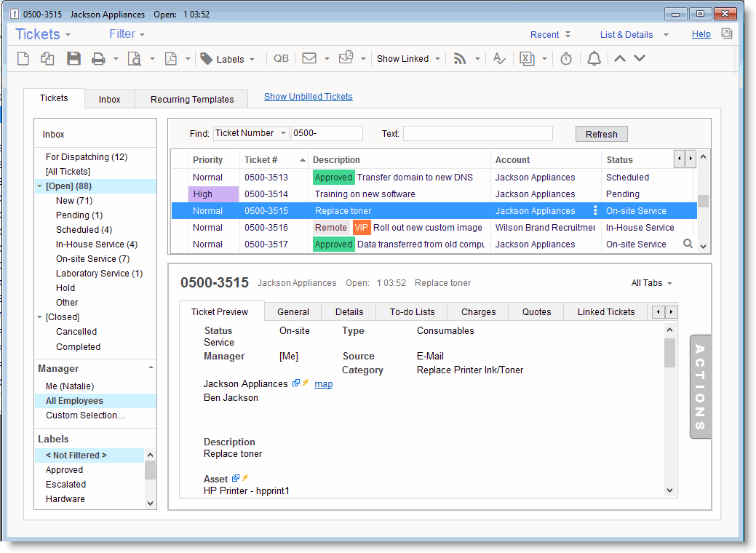The image size is (756, 553).
Task: Click the bell reminder icon
Action: pos(594,59)
